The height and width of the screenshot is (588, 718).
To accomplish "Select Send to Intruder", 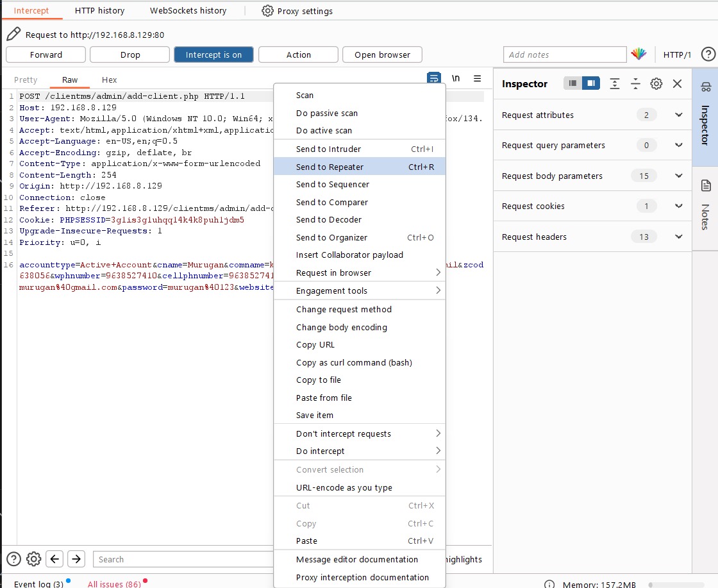I will [x=360, y=149].
